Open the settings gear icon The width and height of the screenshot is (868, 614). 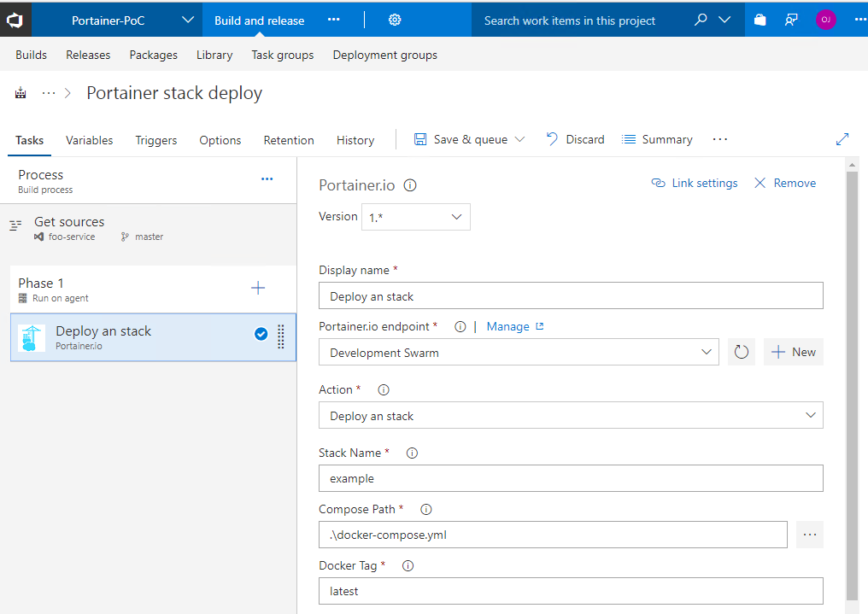[395, 20]
